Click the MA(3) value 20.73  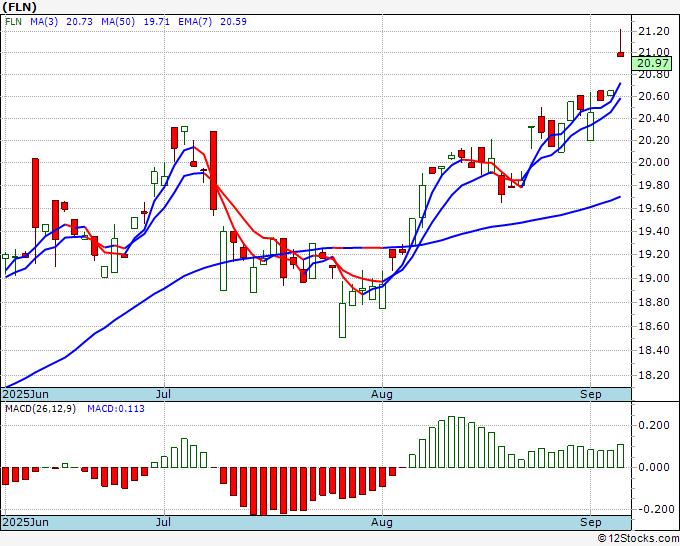tap(79, 22)
